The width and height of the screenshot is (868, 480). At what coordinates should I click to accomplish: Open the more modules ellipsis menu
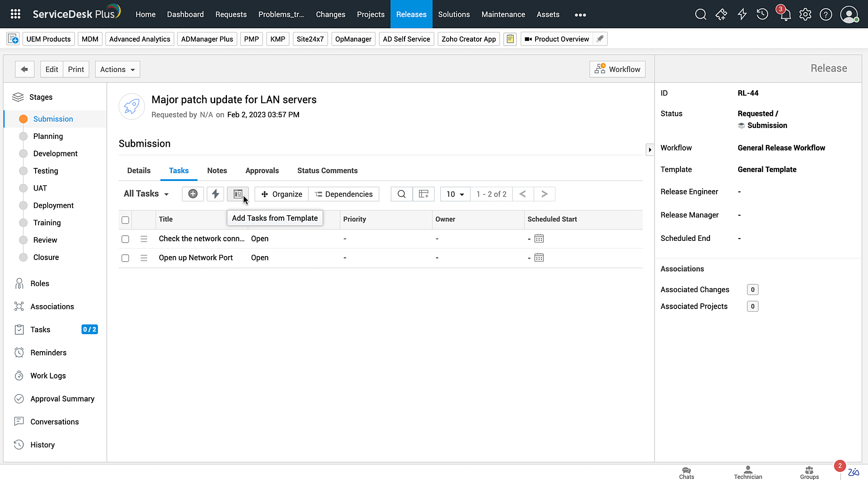pos(580,15)
